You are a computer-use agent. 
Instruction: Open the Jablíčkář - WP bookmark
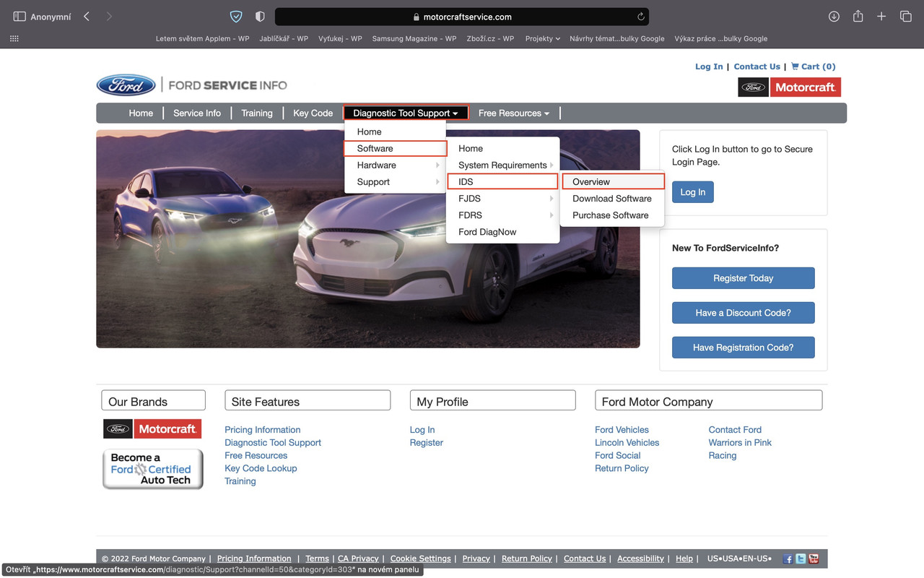(284, 39)
